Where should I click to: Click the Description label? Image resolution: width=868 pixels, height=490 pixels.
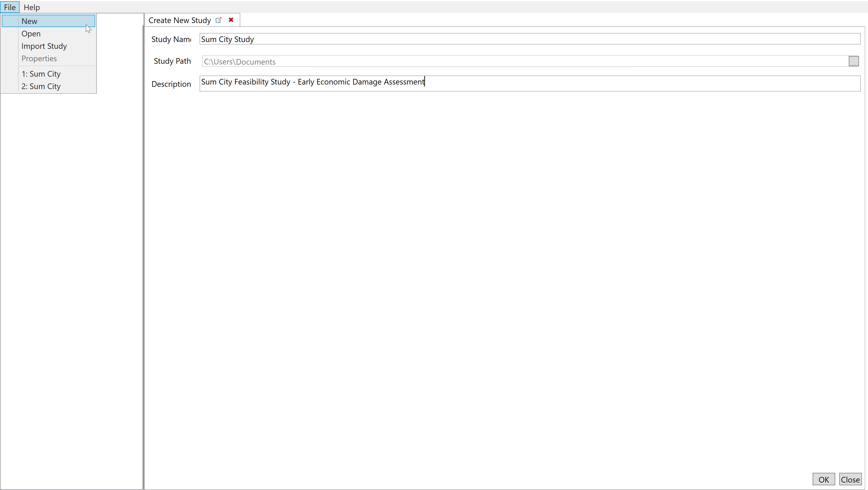171,84
